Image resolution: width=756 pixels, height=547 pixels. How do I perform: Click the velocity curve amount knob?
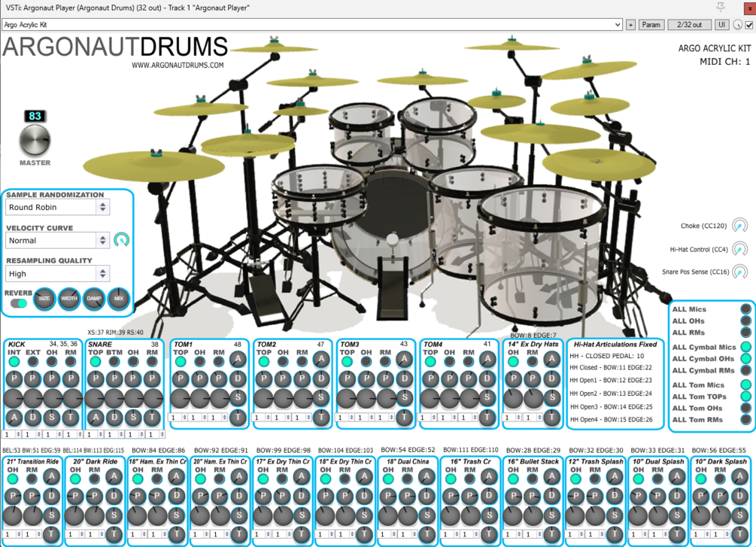[x=122, y=240]
